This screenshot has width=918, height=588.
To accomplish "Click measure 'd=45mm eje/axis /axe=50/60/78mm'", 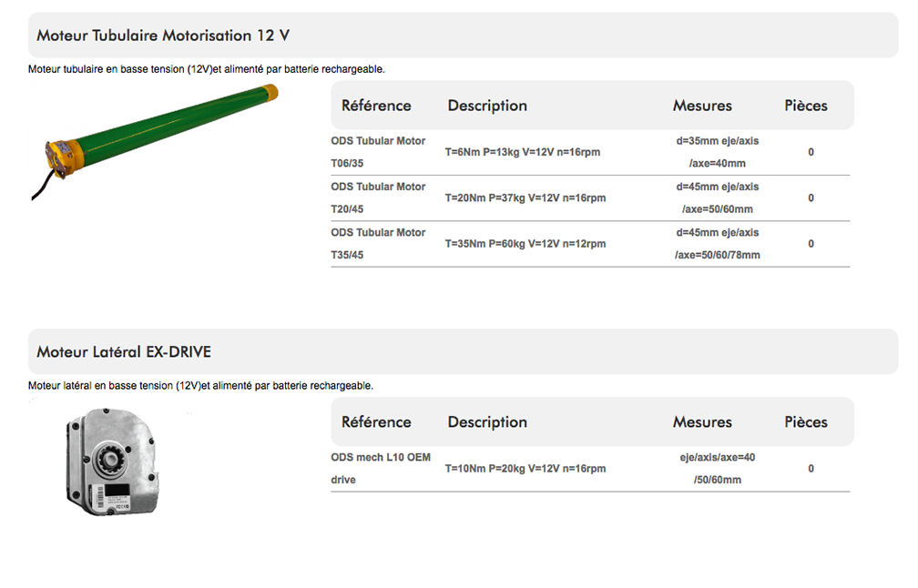I will 718,243.
